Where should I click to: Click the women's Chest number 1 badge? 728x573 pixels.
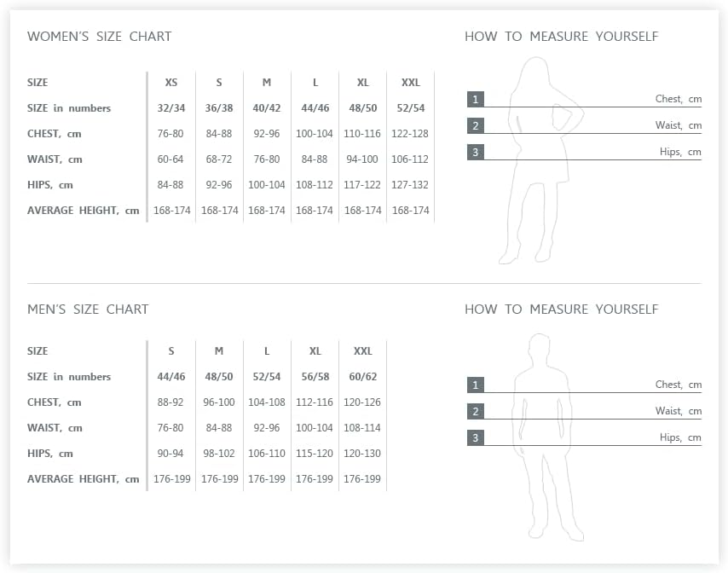tap(476, 99)
